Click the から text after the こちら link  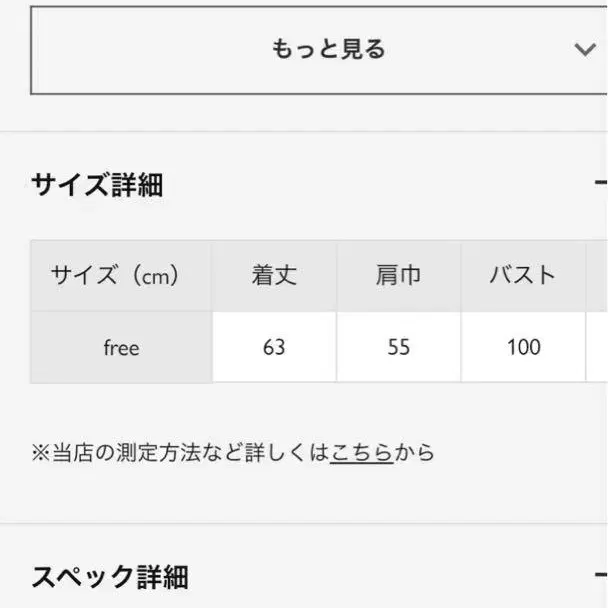415,453
